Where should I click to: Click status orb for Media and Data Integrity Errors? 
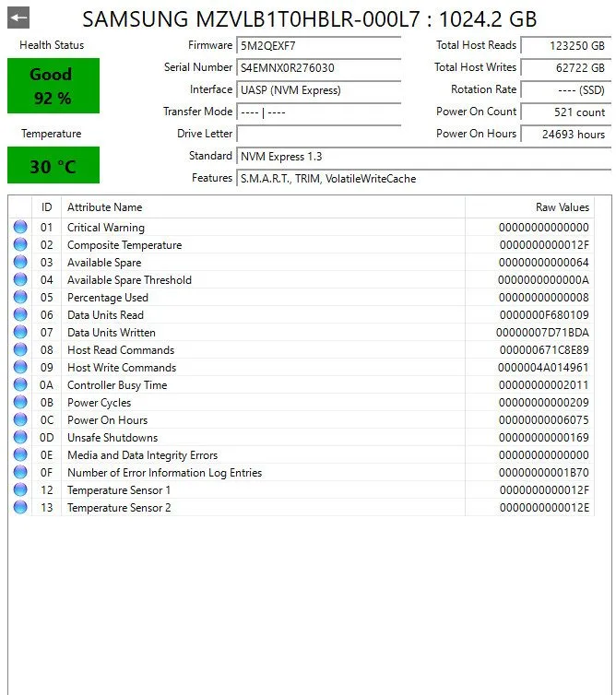(20, 454)
